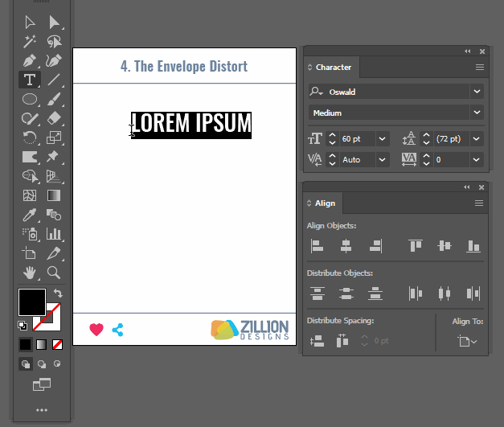The image size is (504, 427).
Task: Activate the Hand tool
Action: [x=30, y=273]
